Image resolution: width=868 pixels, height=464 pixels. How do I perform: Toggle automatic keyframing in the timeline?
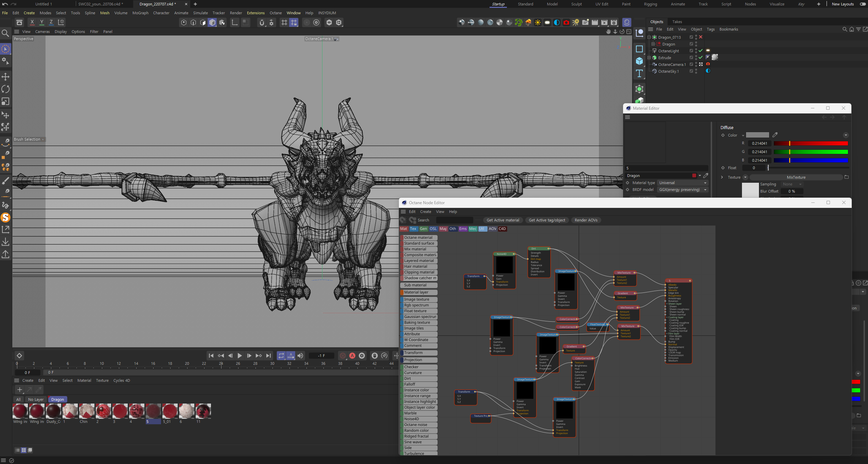click(353, 356)
